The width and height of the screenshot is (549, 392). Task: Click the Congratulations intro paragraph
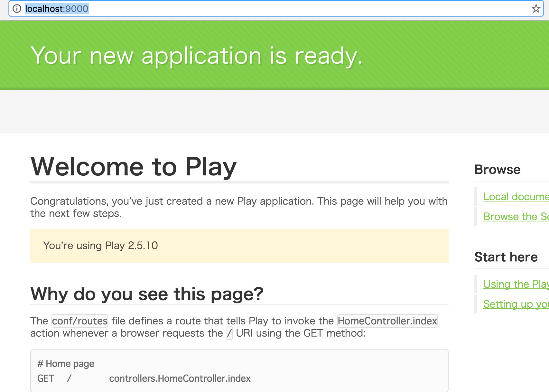coord(239,207)
